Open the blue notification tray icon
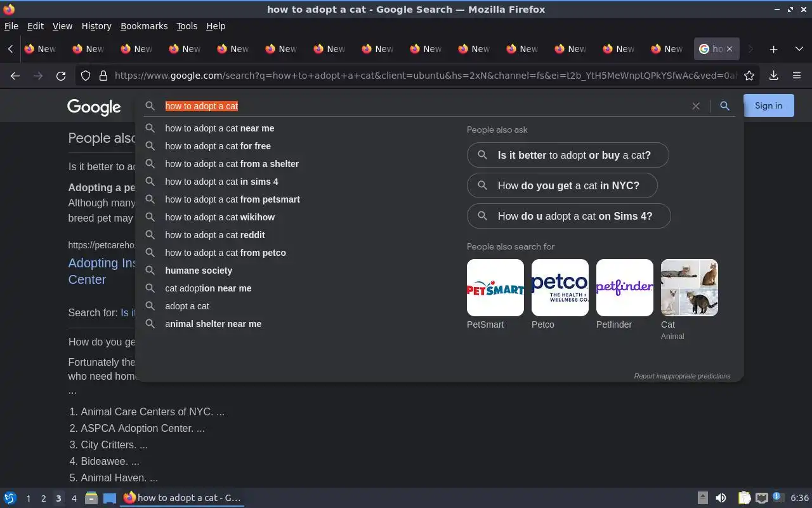Viewport: 812px width, 508px height. (x=778, y=497)
